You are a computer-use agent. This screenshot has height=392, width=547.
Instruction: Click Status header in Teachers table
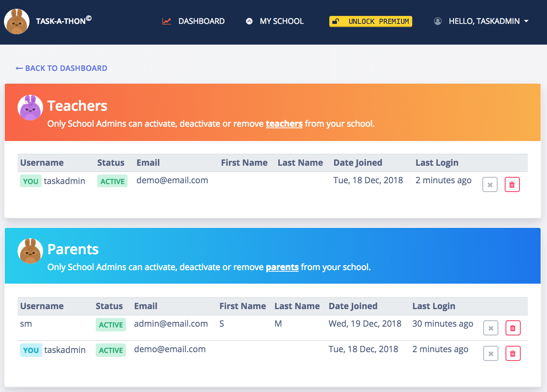(111, 163)
